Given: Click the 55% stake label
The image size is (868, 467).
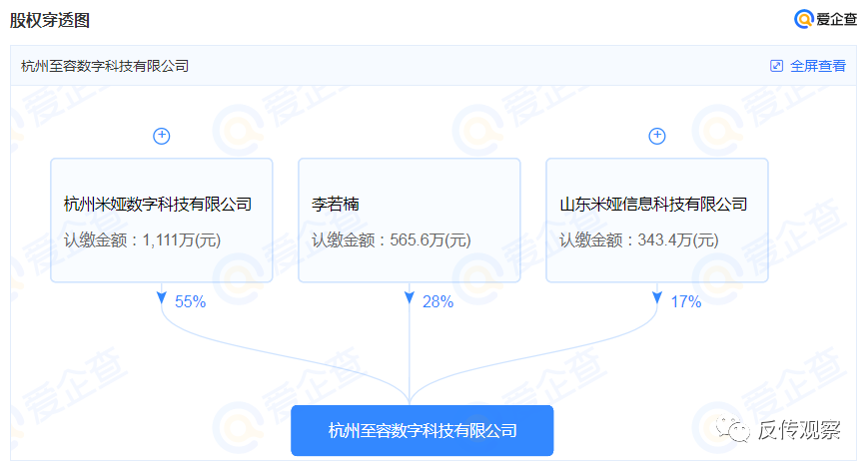Looking at the screenshot, I should (x=190, y=301).
